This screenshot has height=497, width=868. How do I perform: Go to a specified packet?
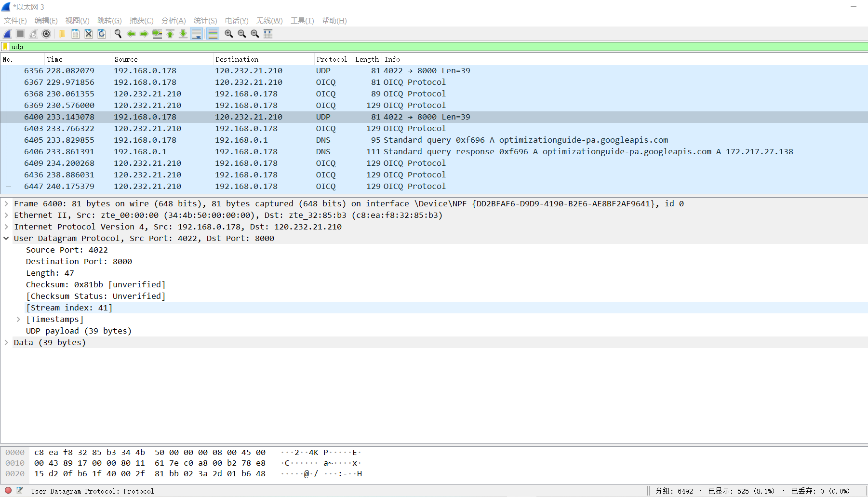[x=157, y=34]
